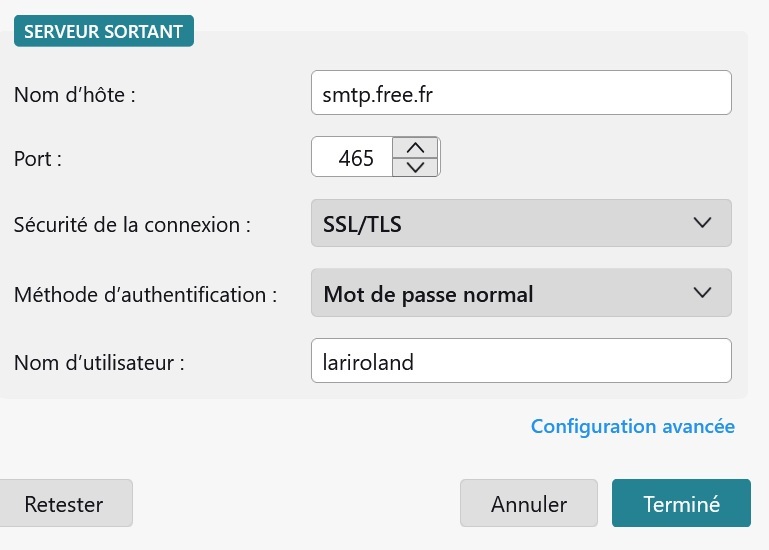This screenshot has width=769, height=550.
Task: Cancel with the Annuler button
Action: [x=528, y=504]
